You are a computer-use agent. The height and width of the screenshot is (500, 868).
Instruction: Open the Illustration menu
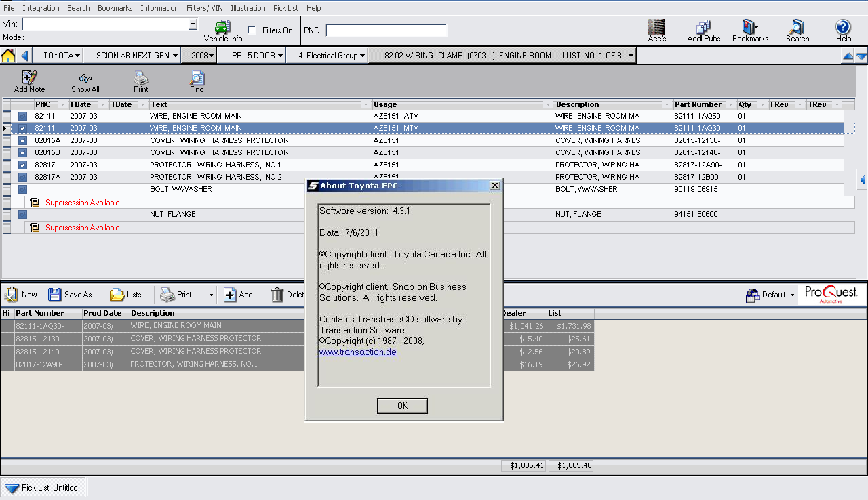pos(248,8)
